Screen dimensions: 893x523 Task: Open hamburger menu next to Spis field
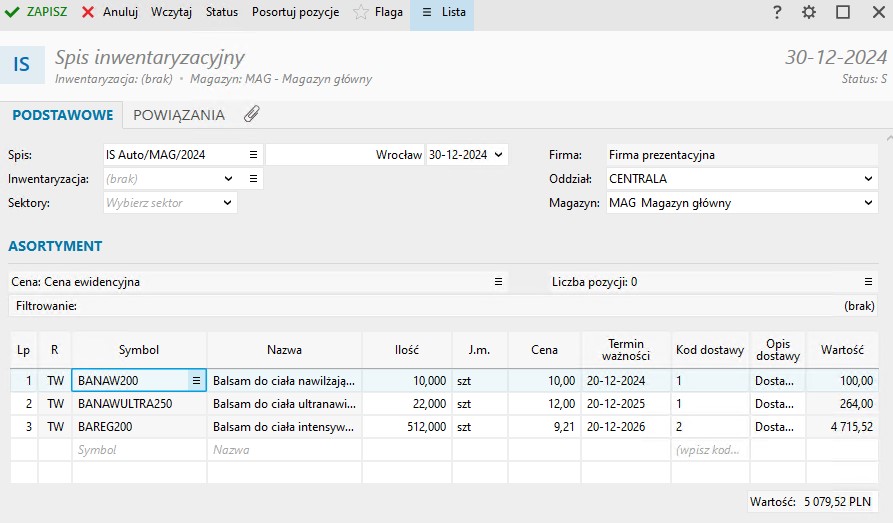coord(254,155)
